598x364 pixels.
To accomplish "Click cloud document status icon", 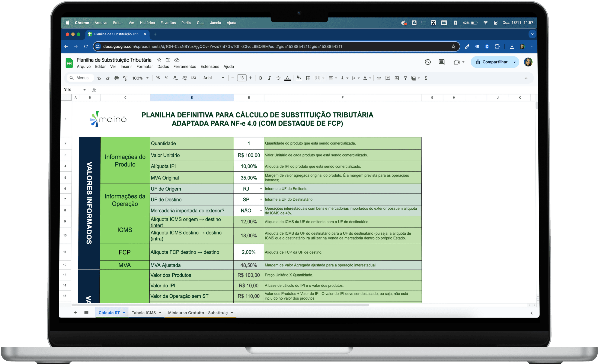I will (x=177, y=60).
